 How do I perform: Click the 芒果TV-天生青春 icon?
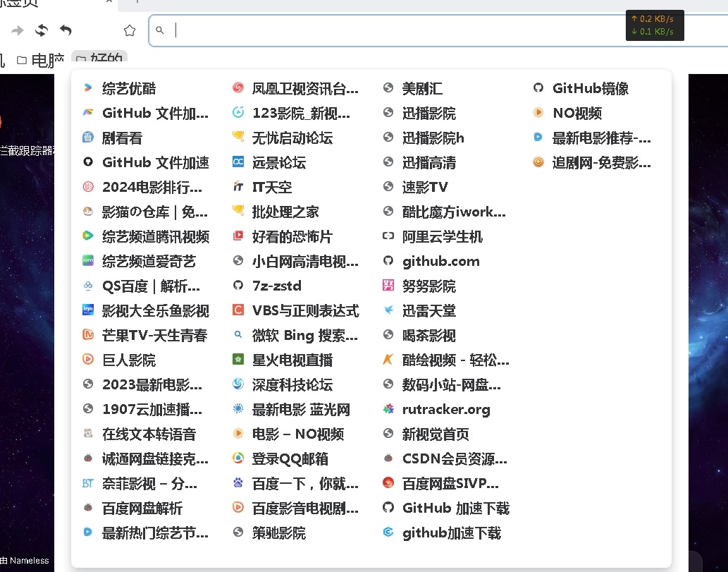88,334
